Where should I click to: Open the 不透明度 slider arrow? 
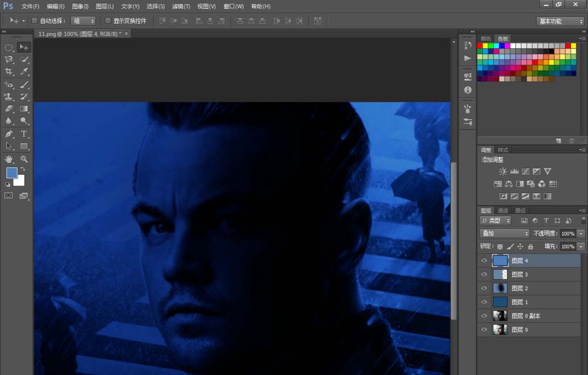(581, 234)
